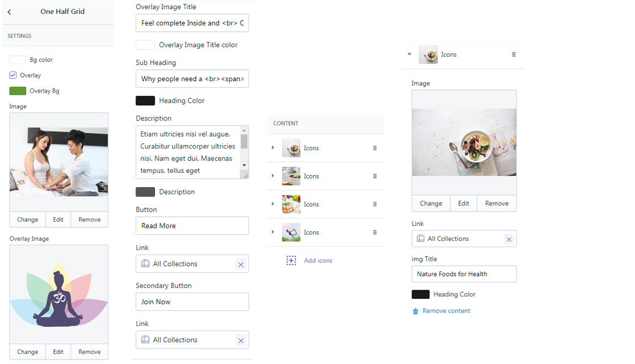The height and width of the screenshot is (364, 635).
Task: Click the Add icons plus-square icon
Action: tap(291, 260)
